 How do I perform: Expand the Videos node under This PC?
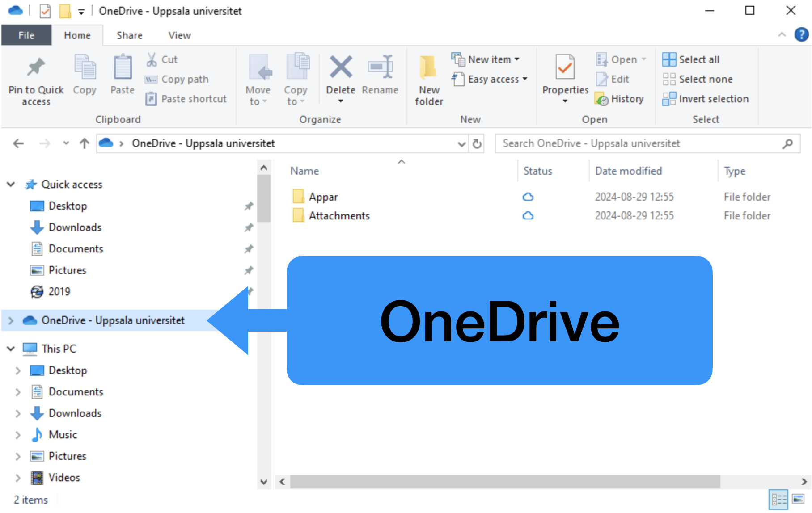[18, 478]
